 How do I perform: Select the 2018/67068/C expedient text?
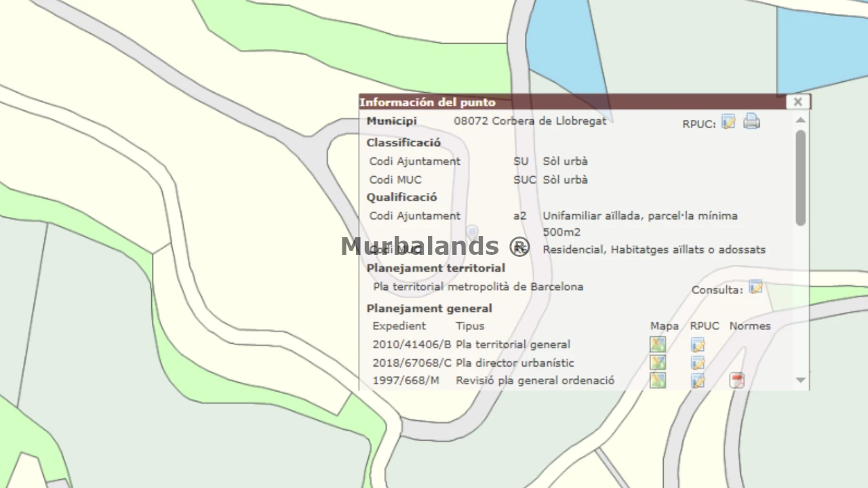(x=412, y=363)
